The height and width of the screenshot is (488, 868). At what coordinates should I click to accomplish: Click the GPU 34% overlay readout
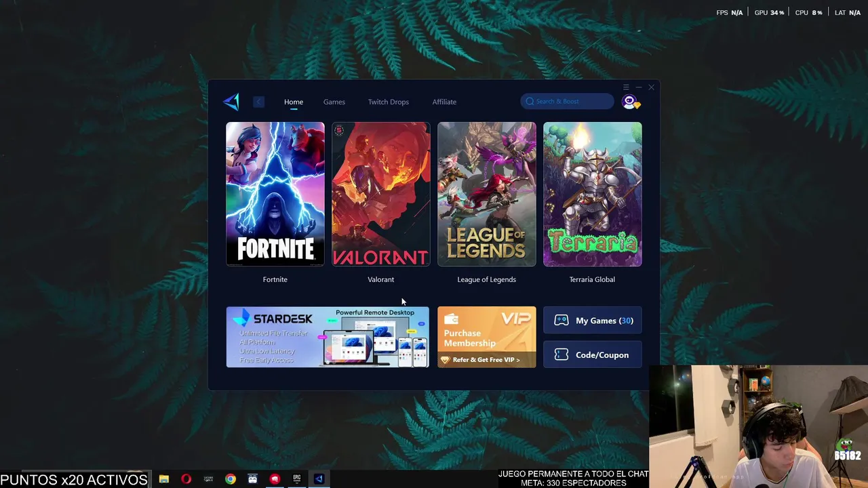[x=770, y=13]
